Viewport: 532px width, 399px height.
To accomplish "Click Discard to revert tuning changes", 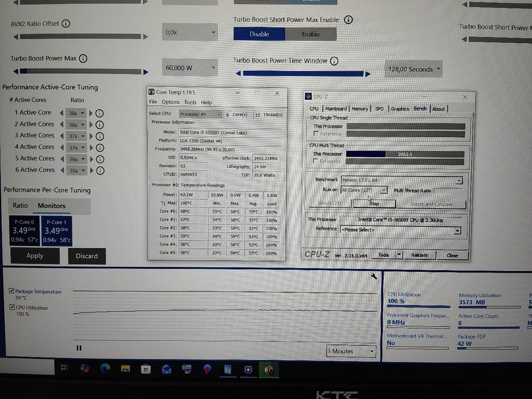I will [87, 256].
